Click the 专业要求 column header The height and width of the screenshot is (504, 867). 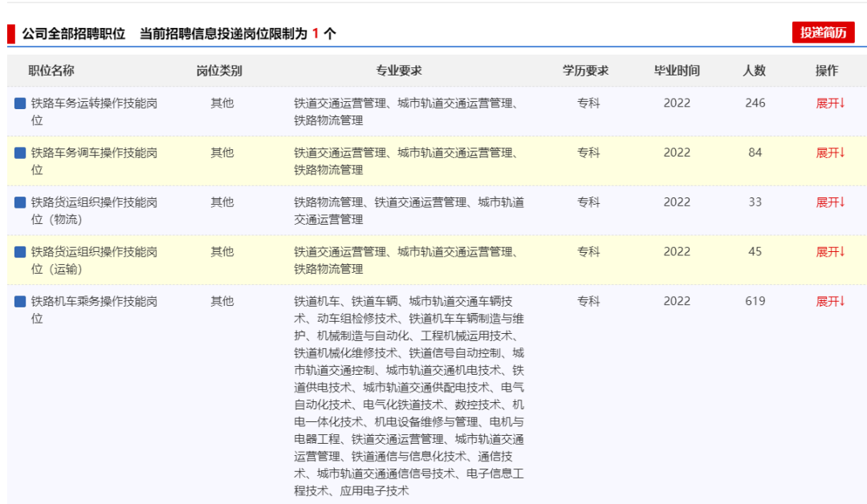(399, 71)
